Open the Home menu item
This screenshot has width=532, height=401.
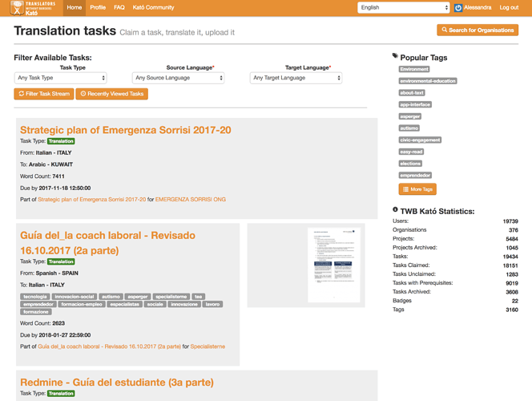(x=75, y=7)
